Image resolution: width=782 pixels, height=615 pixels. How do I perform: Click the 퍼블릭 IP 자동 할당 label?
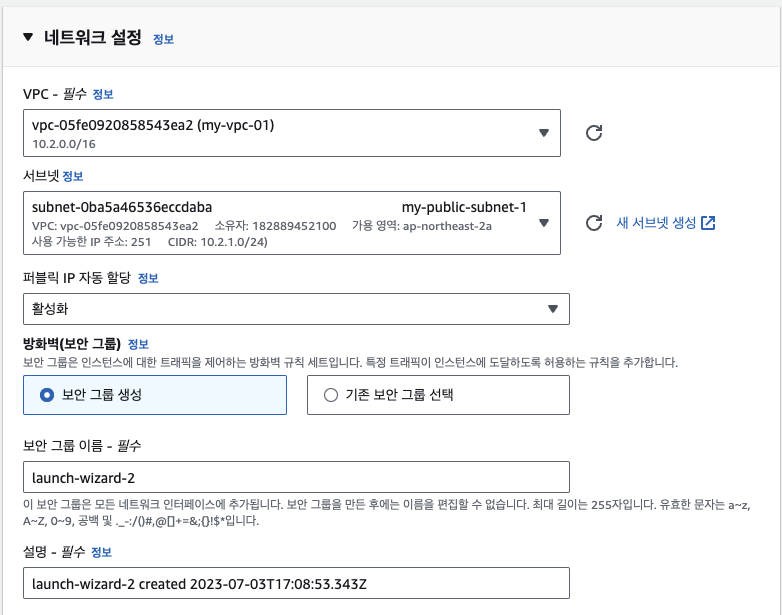click(x=77, y=278)
